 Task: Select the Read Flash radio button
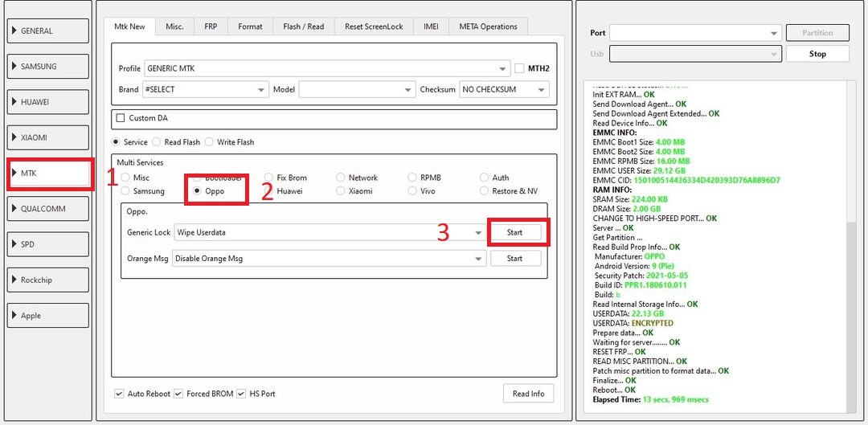[157, 142]
